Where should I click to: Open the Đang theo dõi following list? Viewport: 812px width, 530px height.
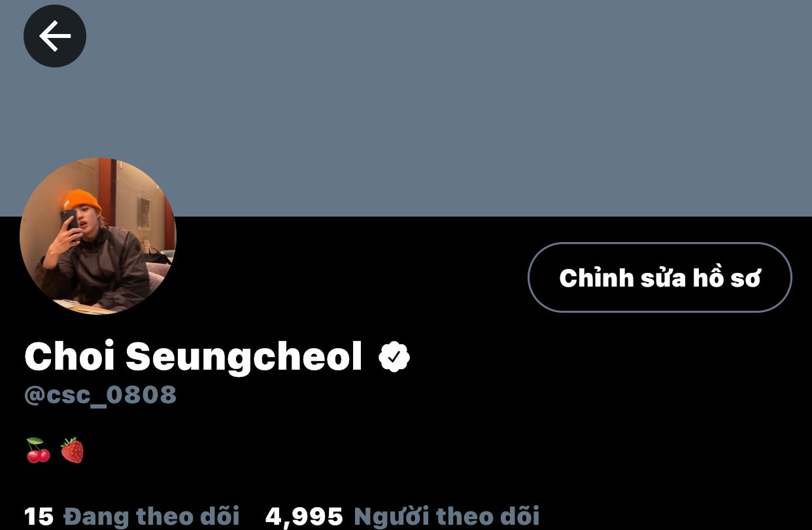tap(152, 516)
